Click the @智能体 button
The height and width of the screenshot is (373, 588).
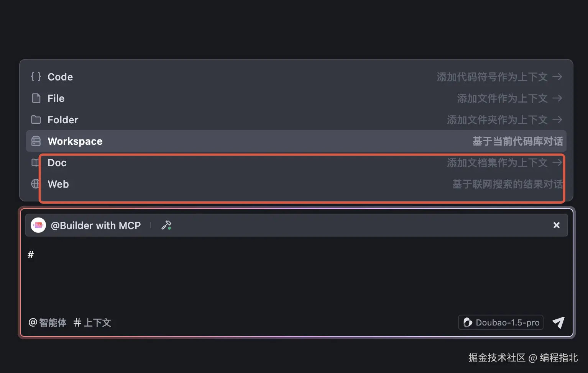click(x=48, y=323)
